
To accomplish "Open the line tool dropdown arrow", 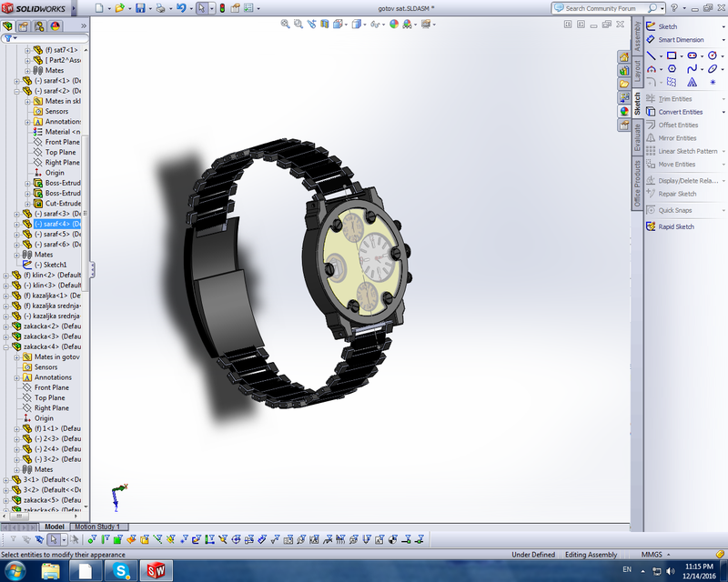I will pos(661,55).
